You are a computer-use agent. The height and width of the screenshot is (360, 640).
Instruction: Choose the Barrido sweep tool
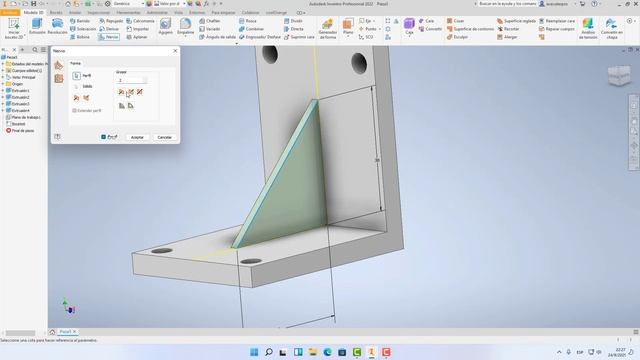pyautogui.click(x=80, y=21)
